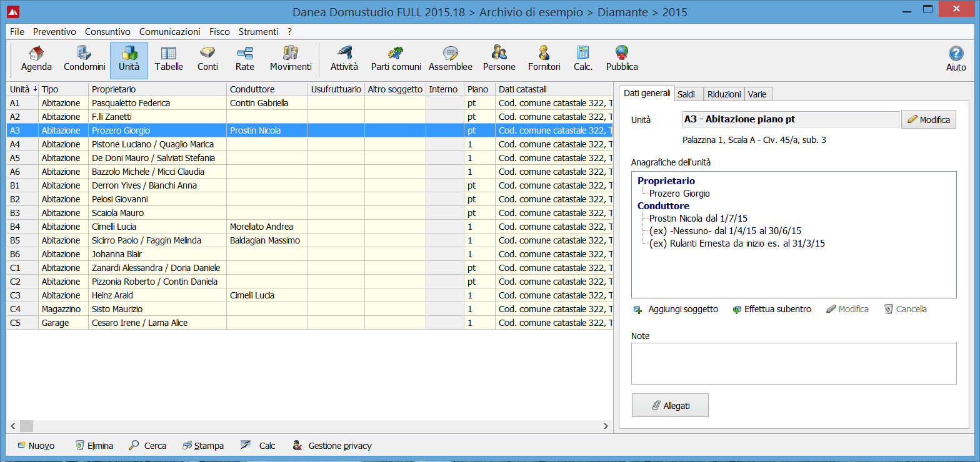Select the Unità toolbar icon
This screenshot has height=462, width=980.
click(x=129, y=60)
